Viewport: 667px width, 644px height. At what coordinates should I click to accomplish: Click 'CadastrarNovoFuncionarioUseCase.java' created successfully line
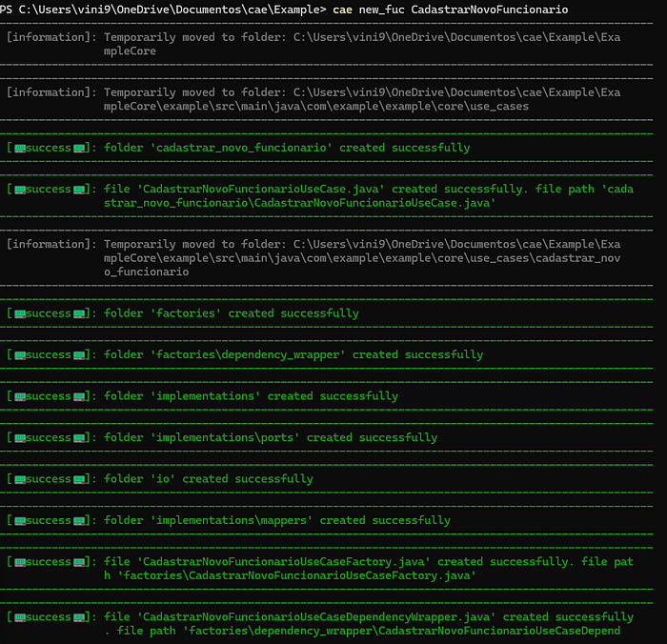click(369, 189)
